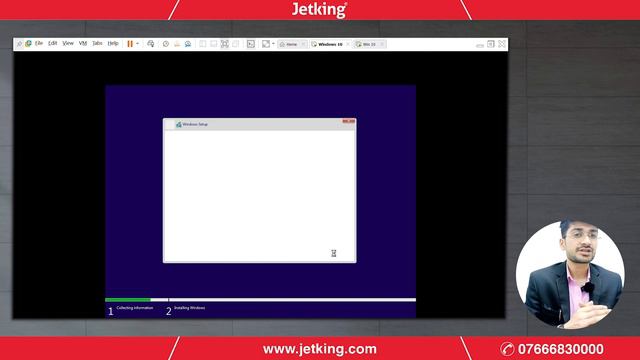Click the Windows Setup title bar icon
This screenshot has height=360, width=640.
178,124
